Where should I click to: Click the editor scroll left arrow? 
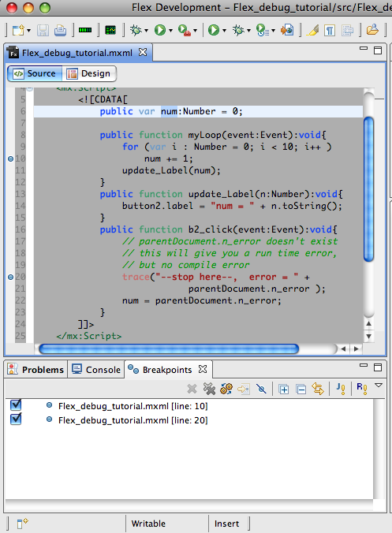tap(343, 348)
